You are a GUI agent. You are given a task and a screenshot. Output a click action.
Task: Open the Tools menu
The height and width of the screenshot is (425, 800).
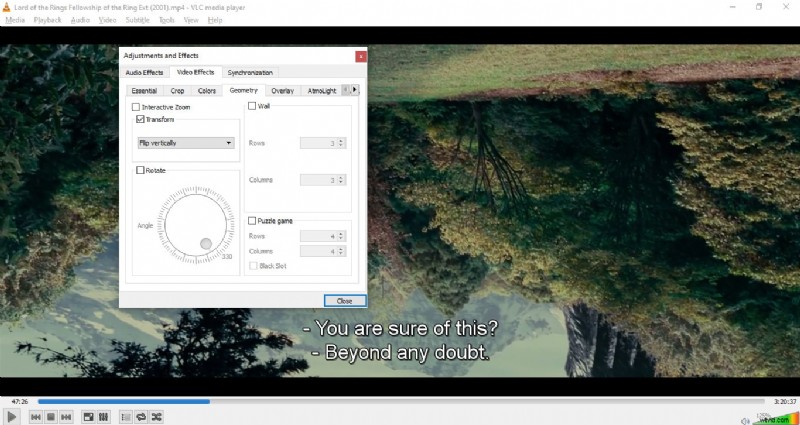tap(166, 20)
